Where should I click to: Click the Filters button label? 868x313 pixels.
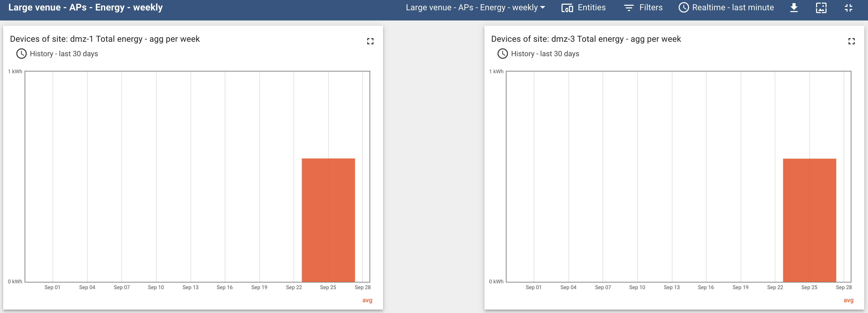651,7
